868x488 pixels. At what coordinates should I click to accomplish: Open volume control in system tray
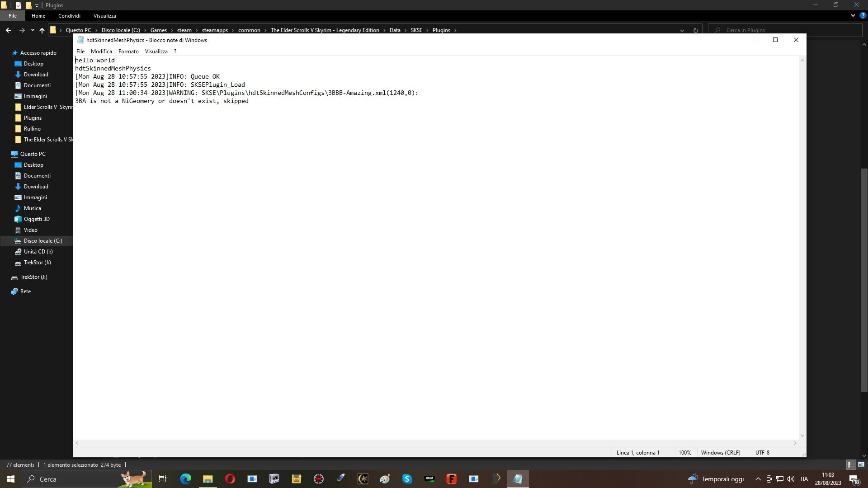[x=791, y=479]
